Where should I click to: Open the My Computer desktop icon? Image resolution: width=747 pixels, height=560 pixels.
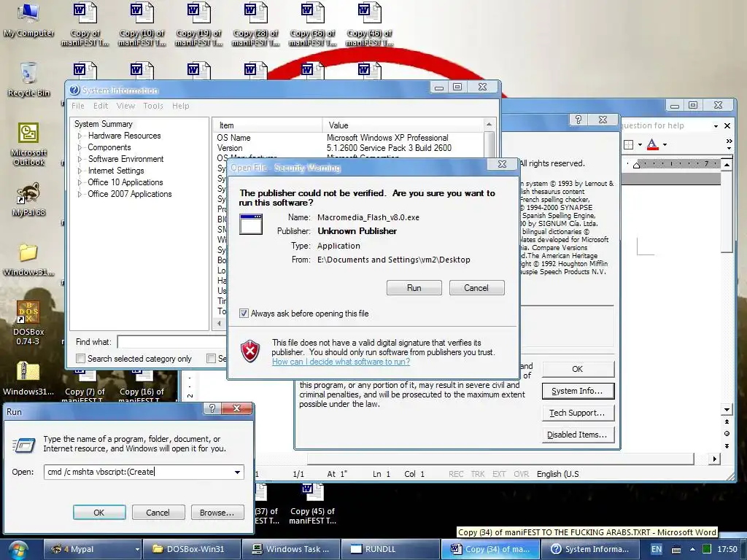pyautogui.click(x=28, y=20)
